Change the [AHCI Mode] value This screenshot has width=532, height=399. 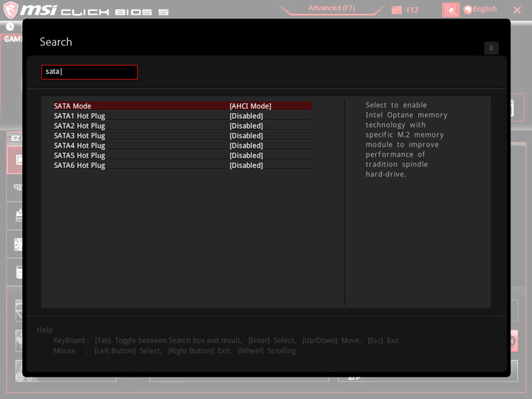(250, 106)
